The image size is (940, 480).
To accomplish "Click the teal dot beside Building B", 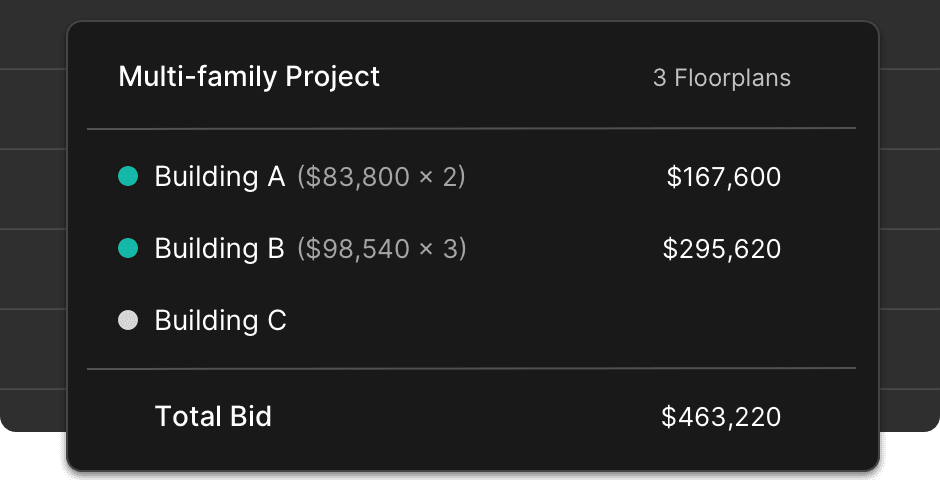I will click(128, 249).
